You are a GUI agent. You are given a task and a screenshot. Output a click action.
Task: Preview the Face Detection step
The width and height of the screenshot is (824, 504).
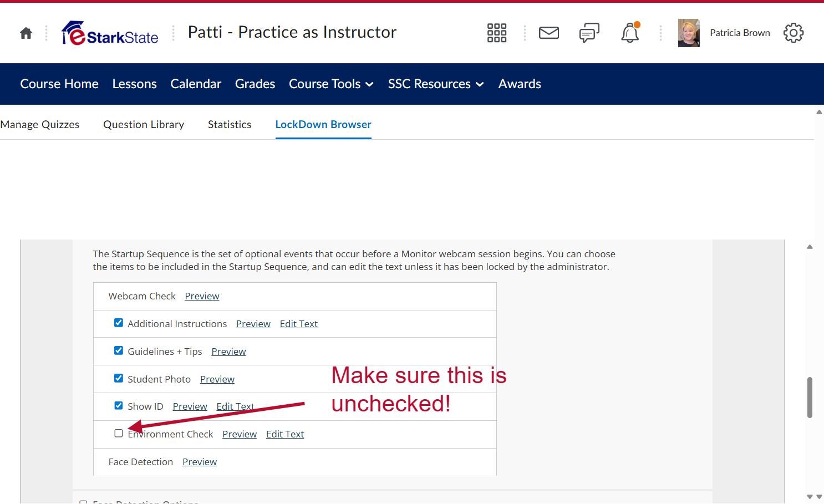click(x=200, y=462)
